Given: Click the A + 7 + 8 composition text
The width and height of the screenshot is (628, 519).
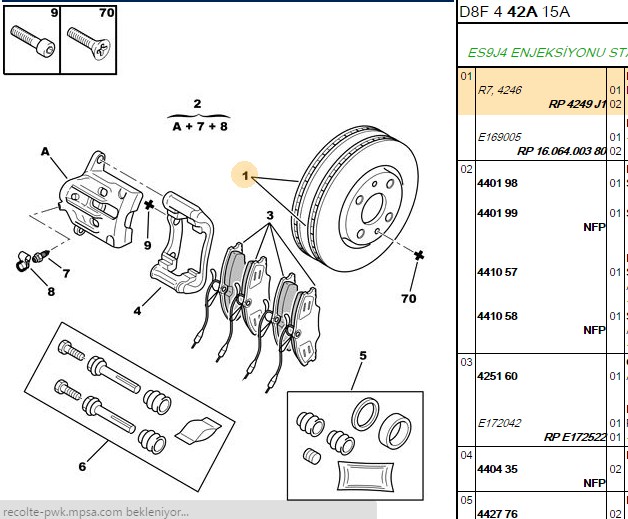Looking at the screenshot, I should tap(200, 127).
